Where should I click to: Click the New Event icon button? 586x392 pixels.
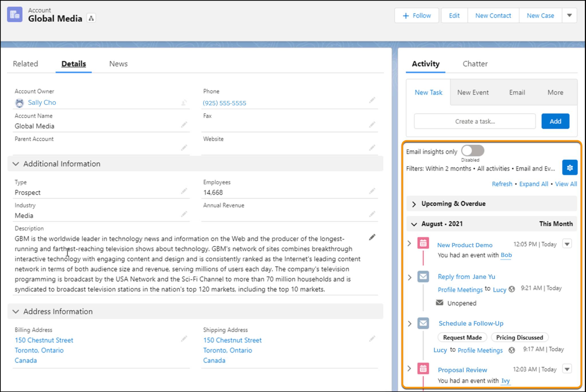pos(473,92)
